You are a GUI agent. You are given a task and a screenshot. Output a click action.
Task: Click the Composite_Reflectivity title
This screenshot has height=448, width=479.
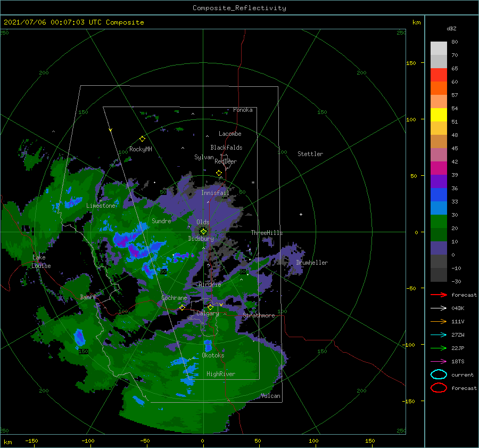click(x=240, y=8)
